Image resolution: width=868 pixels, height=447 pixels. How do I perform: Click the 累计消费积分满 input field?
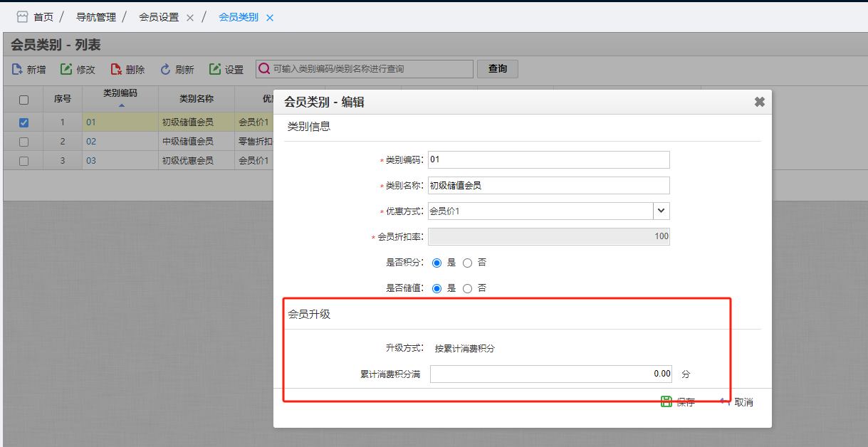click(551, 374)
